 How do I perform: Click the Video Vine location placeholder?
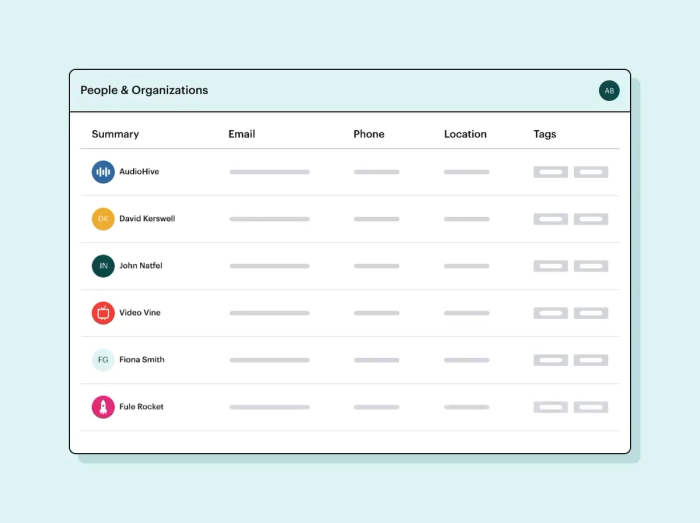467,313
